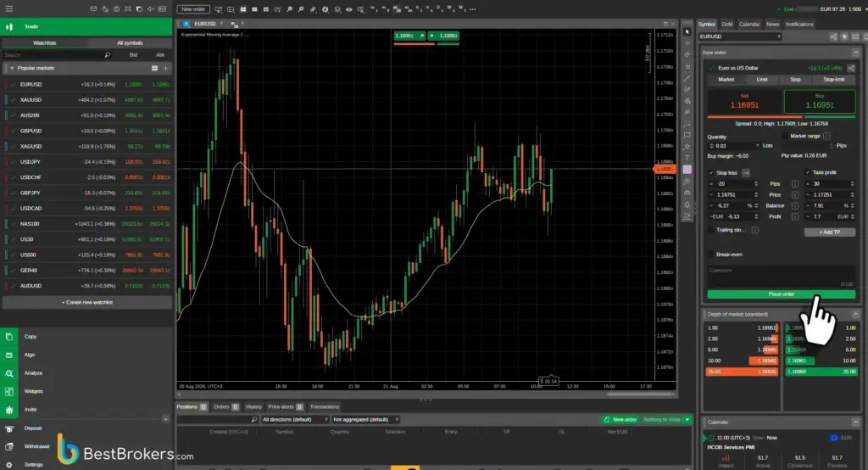Image resolution: width=868 pixels, height=470 pixels.
Task: Open the Quantity 0.03 lots dropdown
Action: click(757, 146)
